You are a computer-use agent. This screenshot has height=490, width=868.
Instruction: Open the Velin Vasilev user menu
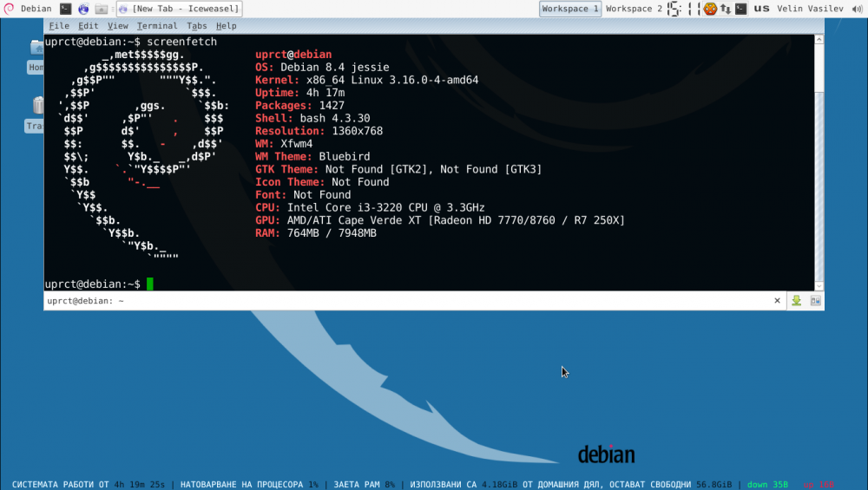tap(810, 9)
